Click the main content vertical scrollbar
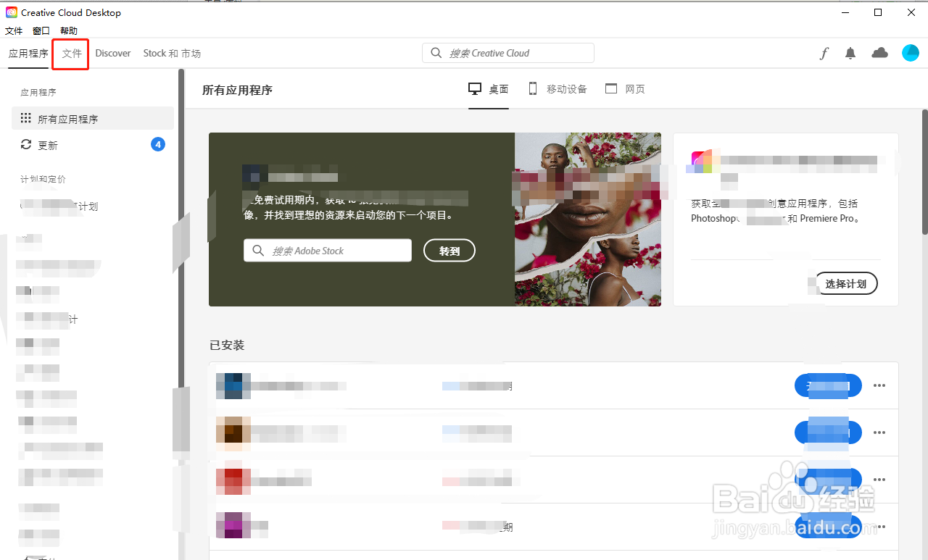Screen dimensions: 928x560 pyautogui.click(x=924, y=172)
